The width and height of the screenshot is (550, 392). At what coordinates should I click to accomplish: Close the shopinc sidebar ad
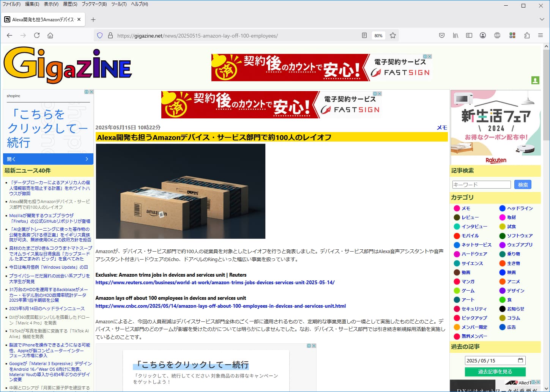(91, 92)
